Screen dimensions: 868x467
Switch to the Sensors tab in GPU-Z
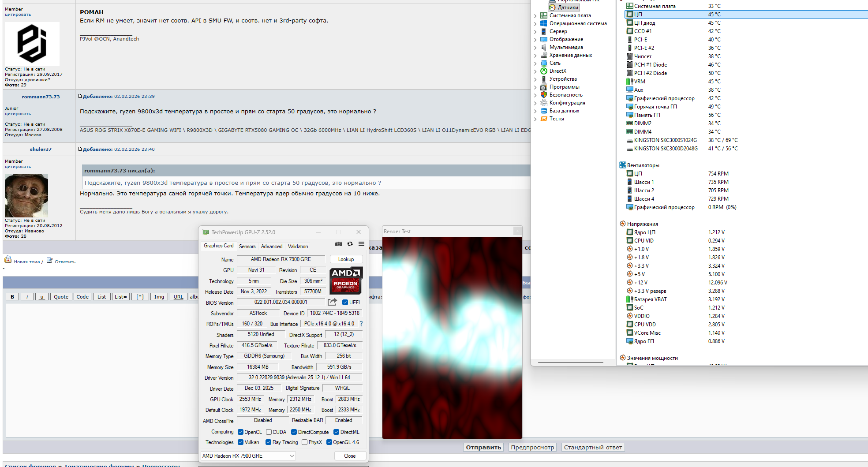pos(247,247)
